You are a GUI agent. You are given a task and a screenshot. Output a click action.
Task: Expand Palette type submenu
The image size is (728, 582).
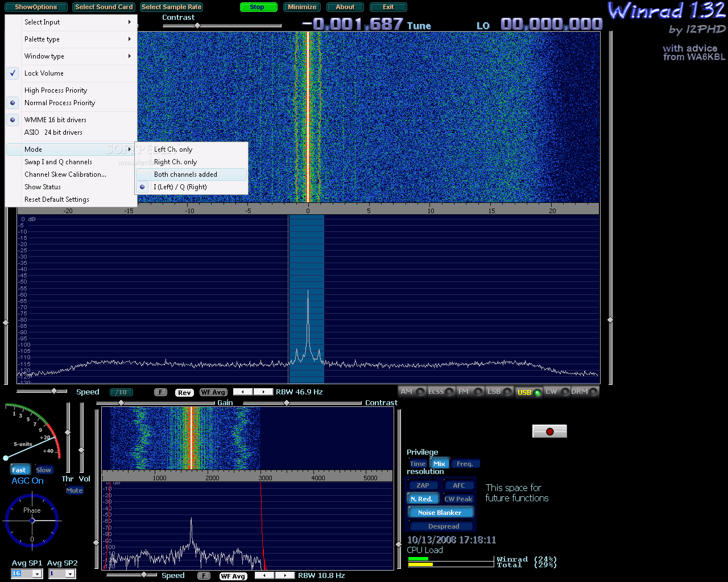tap(71, 39)
